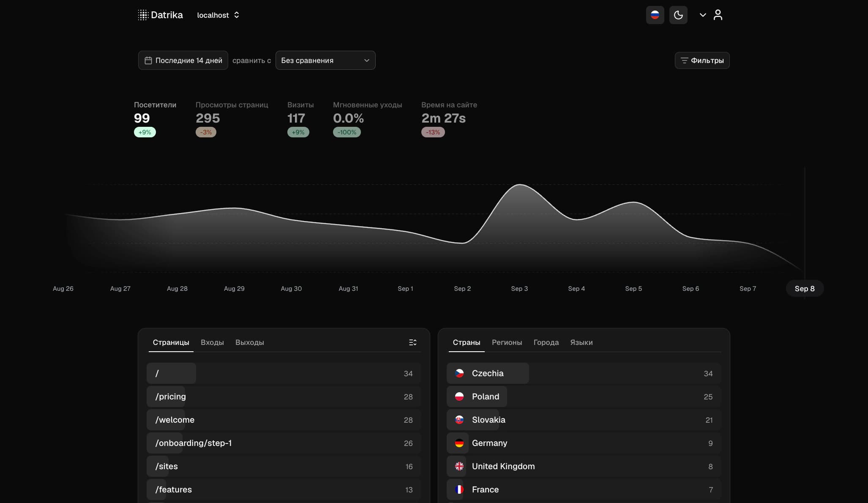Click the Poland flag icon

click(x=459, y=396)
